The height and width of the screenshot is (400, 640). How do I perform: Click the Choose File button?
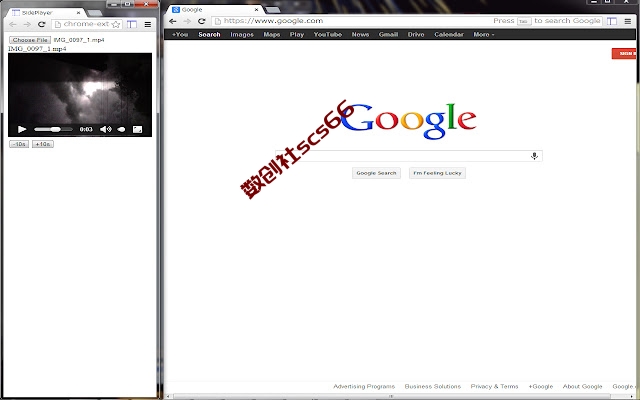30,40
